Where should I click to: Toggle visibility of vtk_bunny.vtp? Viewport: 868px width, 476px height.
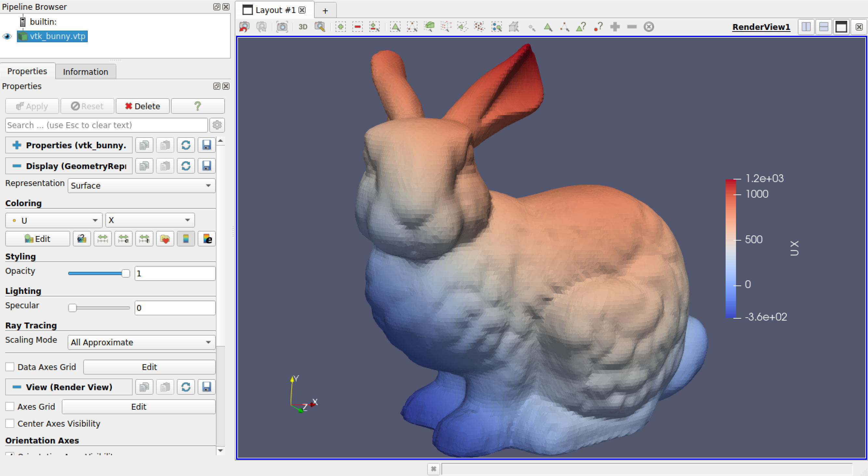click(7, 36)
